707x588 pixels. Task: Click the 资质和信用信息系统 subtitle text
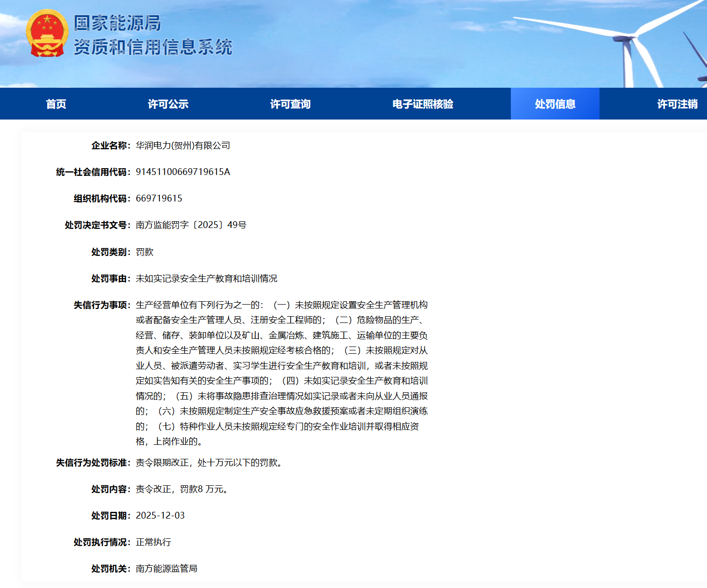point(153,47)
